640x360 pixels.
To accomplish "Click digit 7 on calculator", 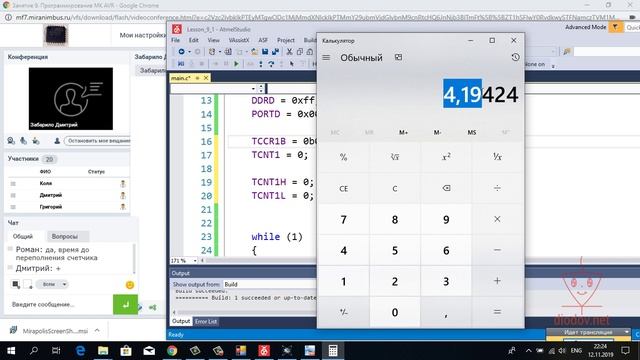I will point(344,220).
